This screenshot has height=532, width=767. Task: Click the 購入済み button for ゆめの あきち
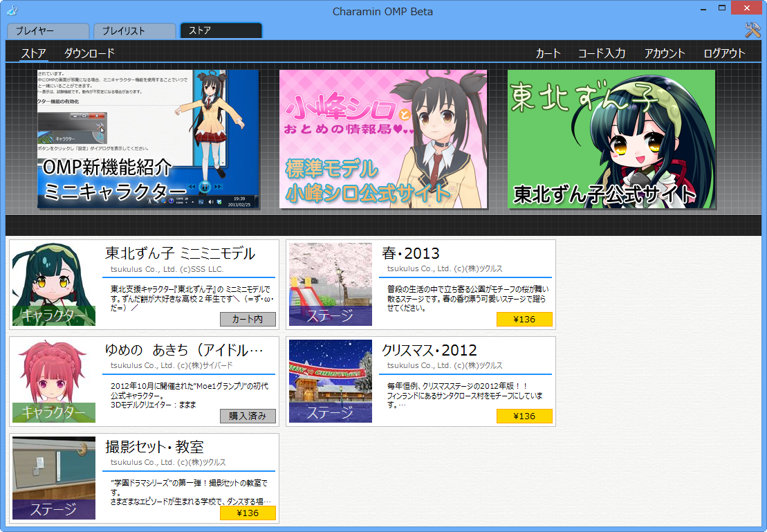(x=248, y=416)
